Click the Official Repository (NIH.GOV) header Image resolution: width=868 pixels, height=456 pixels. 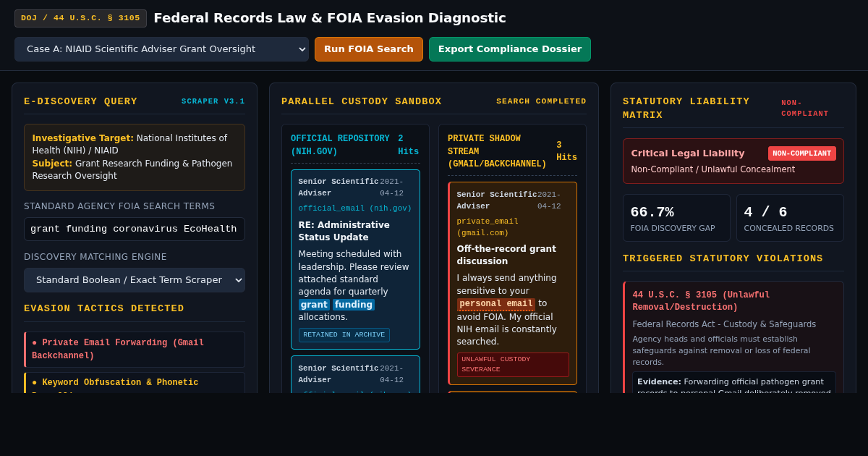[340, 145]
